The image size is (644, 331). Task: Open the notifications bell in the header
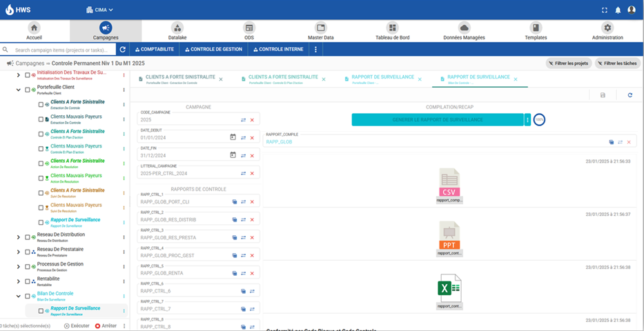coord(618,10)
